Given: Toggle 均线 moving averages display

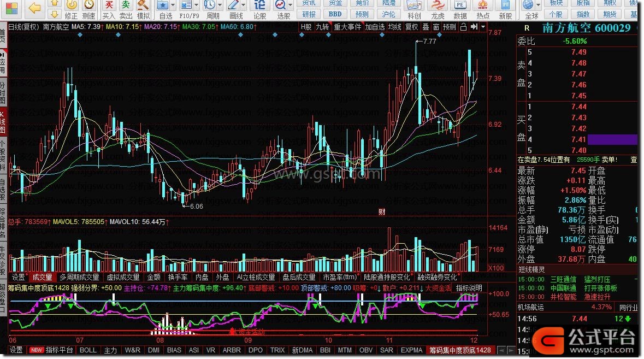Looking at the screenshot, I should pos(394,27).
